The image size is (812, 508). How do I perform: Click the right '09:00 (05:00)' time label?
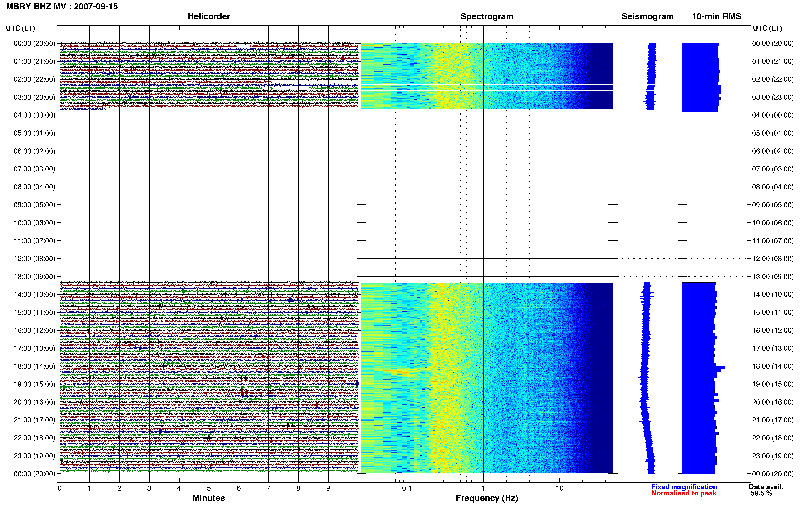click(773, 205)
